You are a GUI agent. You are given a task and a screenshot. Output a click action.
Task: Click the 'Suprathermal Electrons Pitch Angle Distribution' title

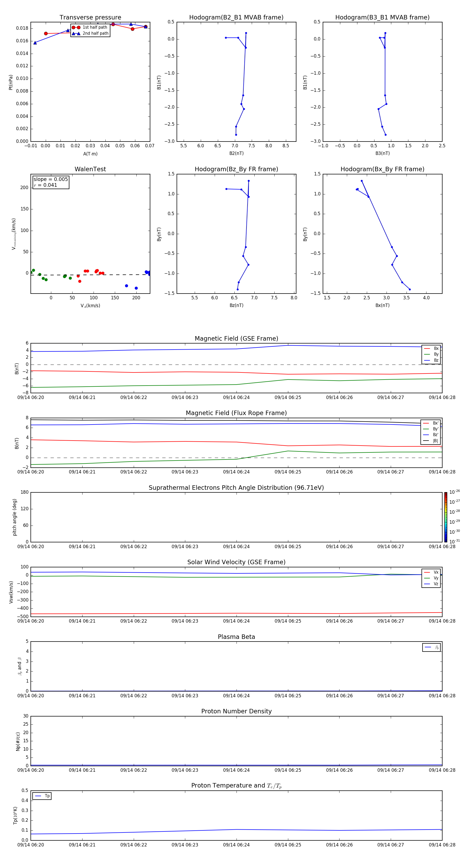pyautogui.click(x=236, y=488)
